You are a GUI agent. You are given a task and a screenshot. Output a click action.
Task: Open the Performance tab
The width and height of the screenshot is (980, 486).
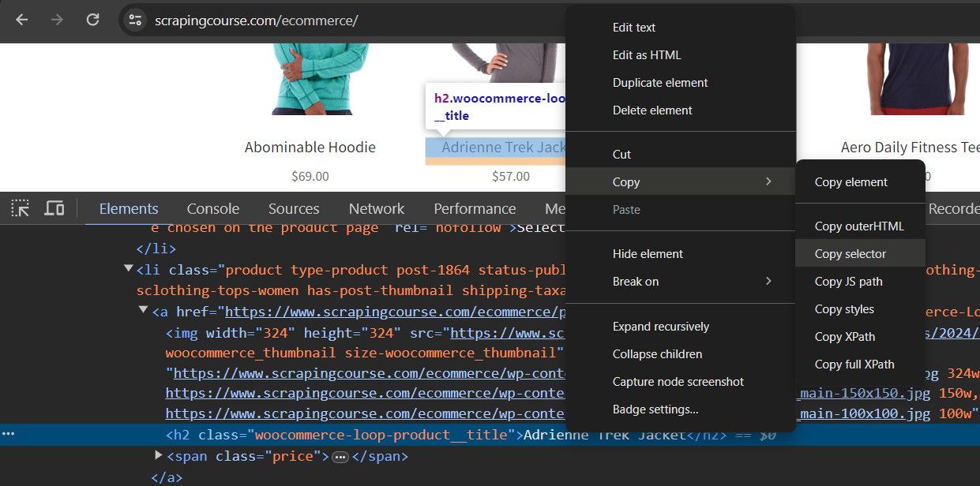point(475,208)
